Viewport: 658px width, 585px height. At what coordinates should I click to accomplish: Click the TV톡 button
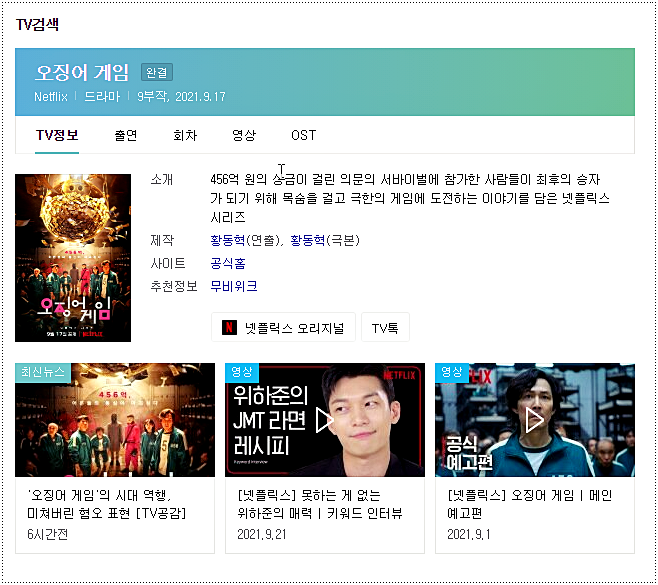tap(385, 327)
